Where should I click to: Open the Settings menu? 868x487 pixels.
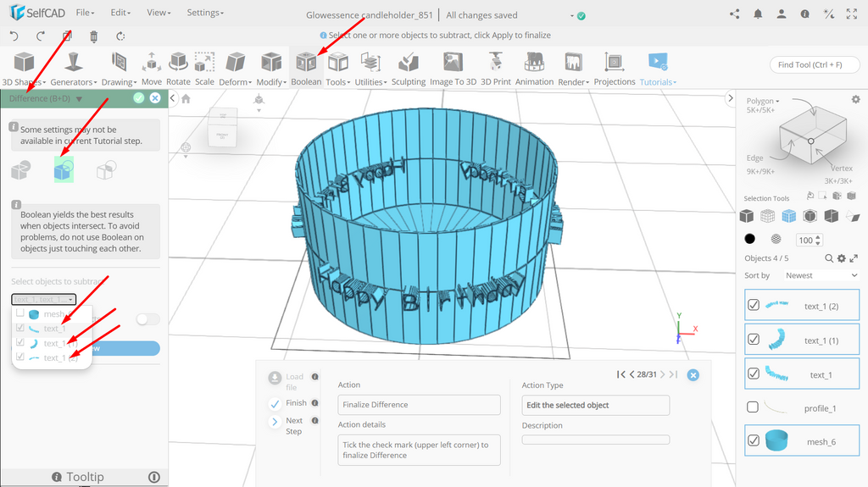205,12
